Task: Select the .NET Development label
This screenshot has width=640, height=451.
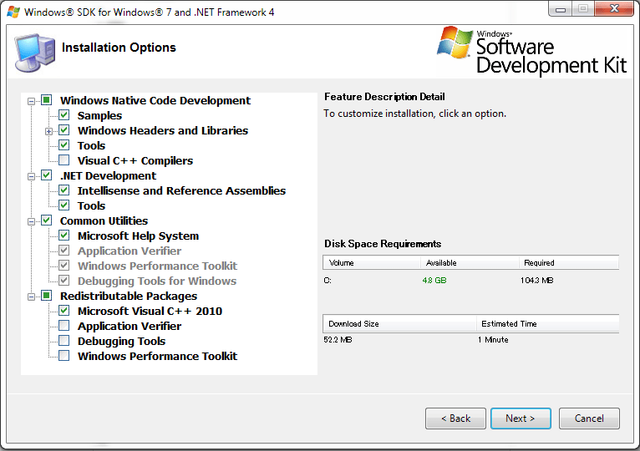Action: pyautogui.click(x=108, y=176)
